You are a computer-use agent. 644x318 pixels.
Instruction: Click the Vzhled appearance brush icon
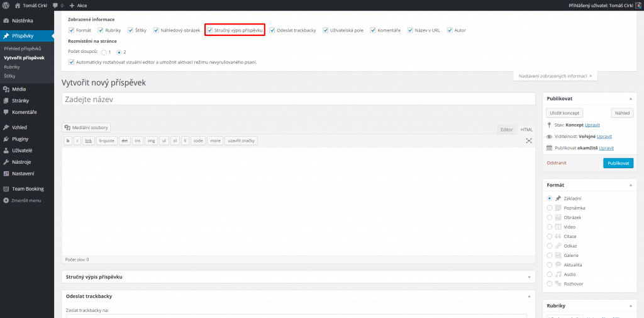click(6, 127)
